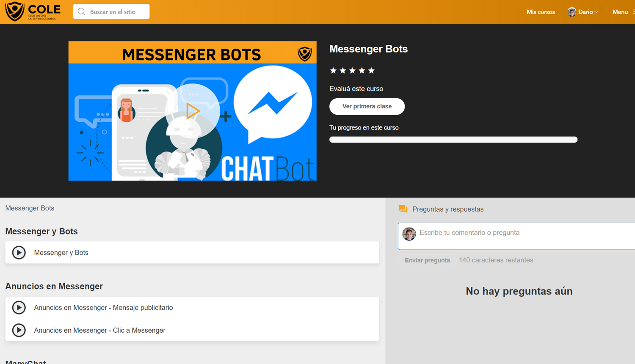Play the Messenger Bots course thumbnail
Viewport: 635px width, 364px height.
pos(193,111)
